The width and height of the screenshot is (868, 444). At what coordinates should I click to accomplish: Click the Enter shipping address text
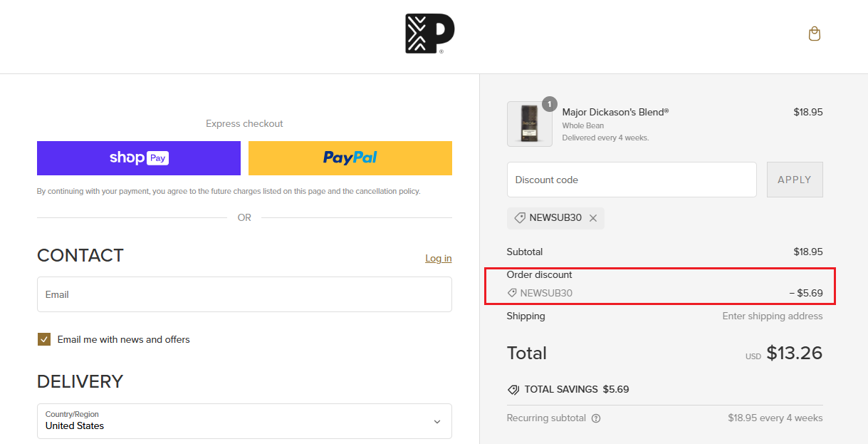click(772, 316)
